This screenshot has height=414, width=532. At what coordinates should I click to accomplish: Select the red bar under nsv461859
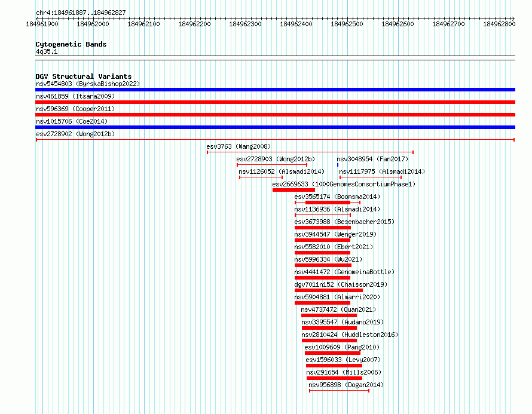[275, 102]
